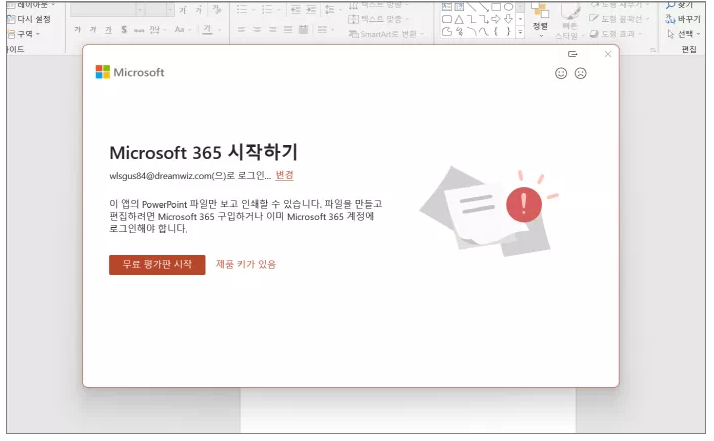Screen dimensions: 714x441
Task: Select align text left
Action: click(242, 30)
